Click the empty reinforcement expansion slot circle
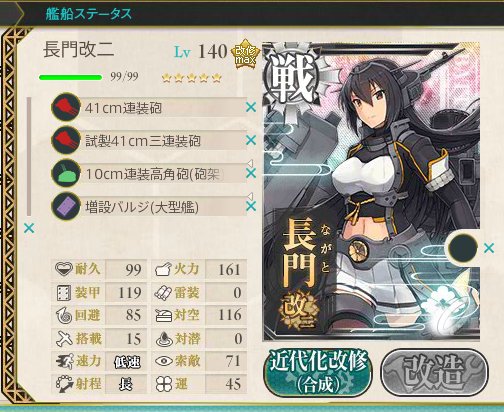The width and height of the screenshot is (504, 412). point(462,248)
